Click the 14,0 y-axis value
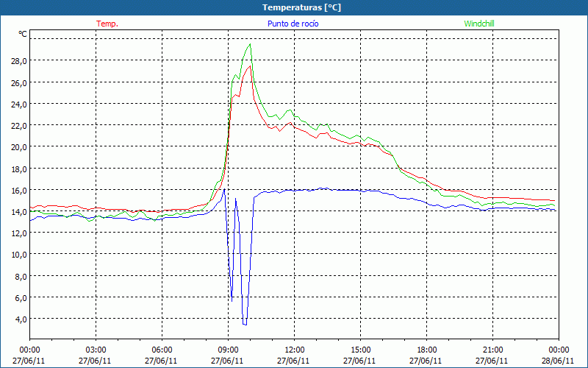The width and height of the screenshot is (588, 368). (19, 212)
